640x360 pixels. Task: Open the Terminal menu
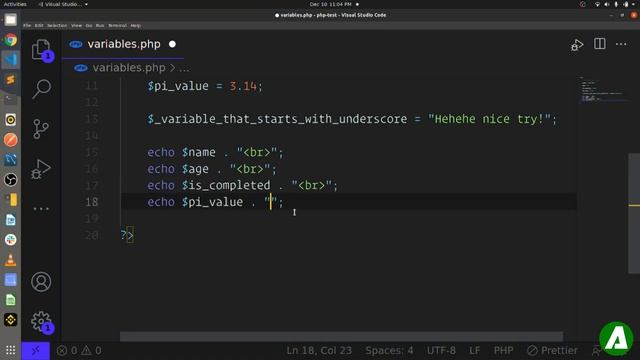coord(118,25)
